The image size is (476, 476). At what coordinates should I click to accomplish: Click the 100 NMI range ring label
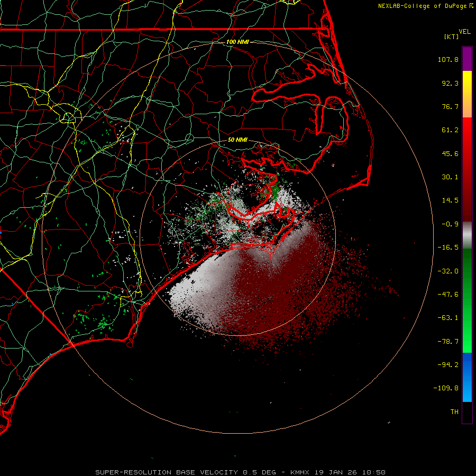click(x=237, y=42)
